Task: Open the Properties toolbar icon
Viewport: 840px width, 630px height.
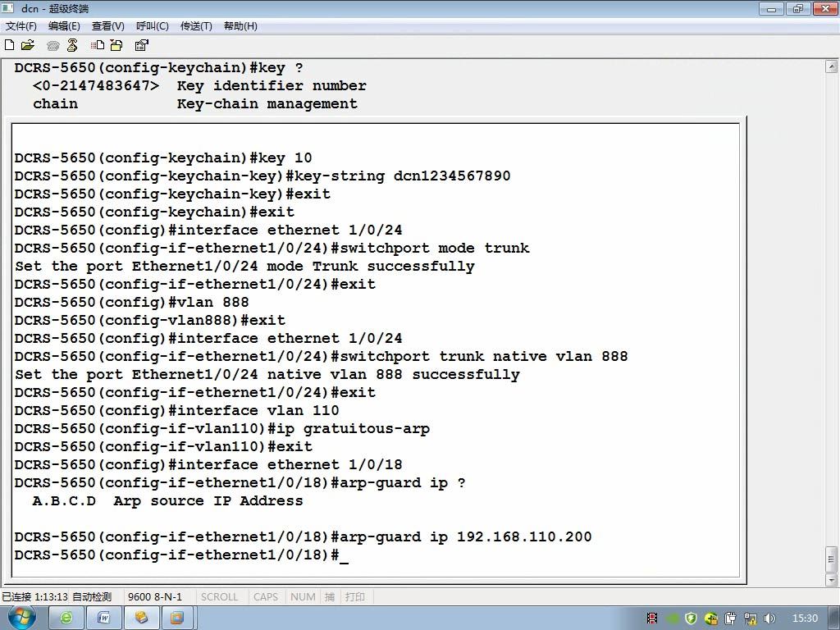Action: [141, 46]
